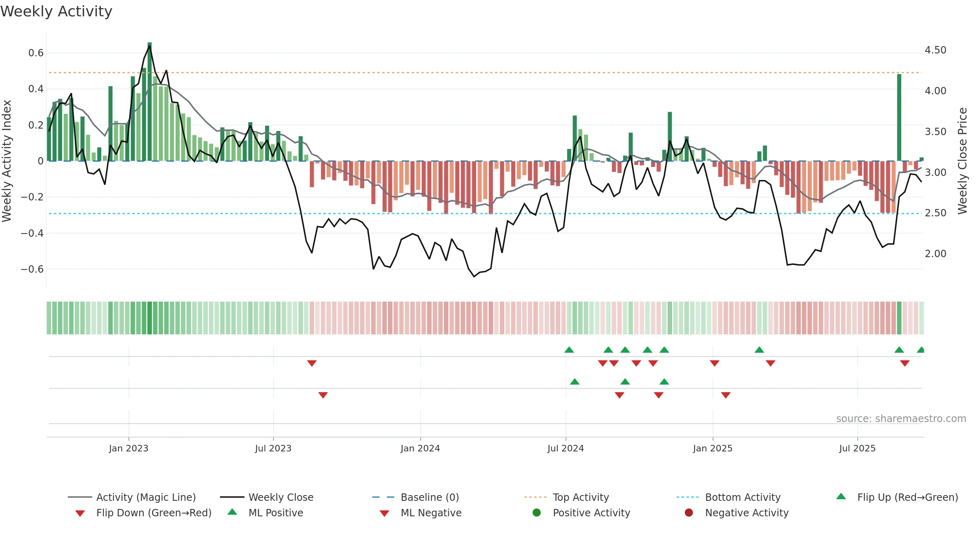Screen dimensions: 980x551
Task: Click the red triangle beside ML Negative legend label
Action: pyautogui.click(x=384, y=513)
